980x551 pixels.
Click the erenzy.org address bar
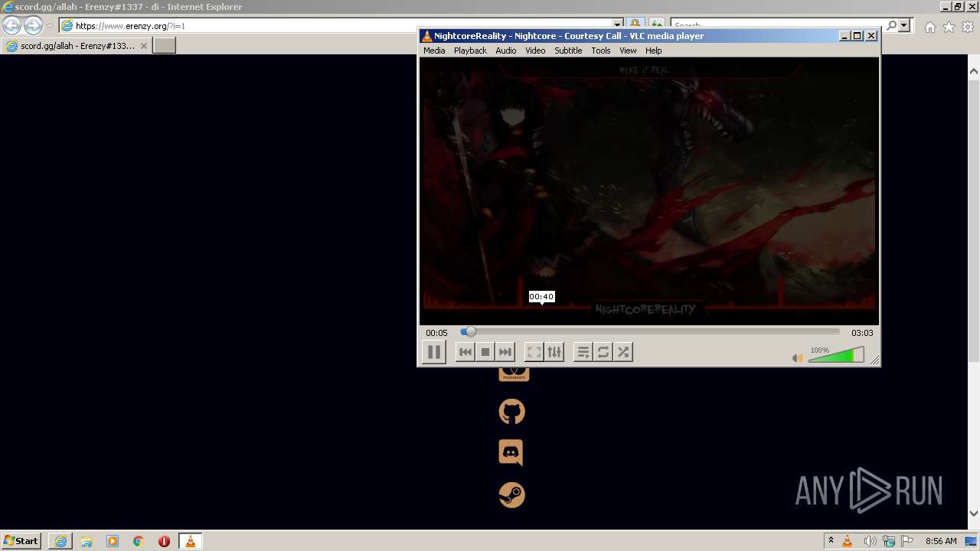pyautogui.click(x=337, y=26)
